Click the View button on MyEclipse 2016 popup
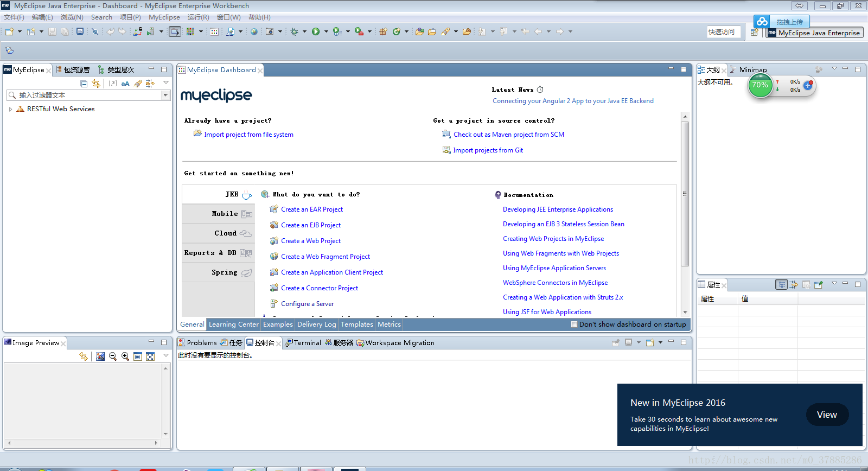 click(827, 415)
